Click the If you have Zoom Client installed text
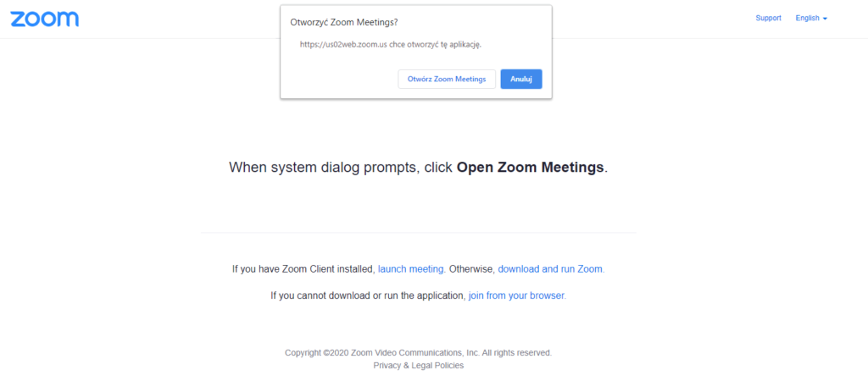Image resolution: width=868 pixels, height=381 pixels. pos(303,269)
